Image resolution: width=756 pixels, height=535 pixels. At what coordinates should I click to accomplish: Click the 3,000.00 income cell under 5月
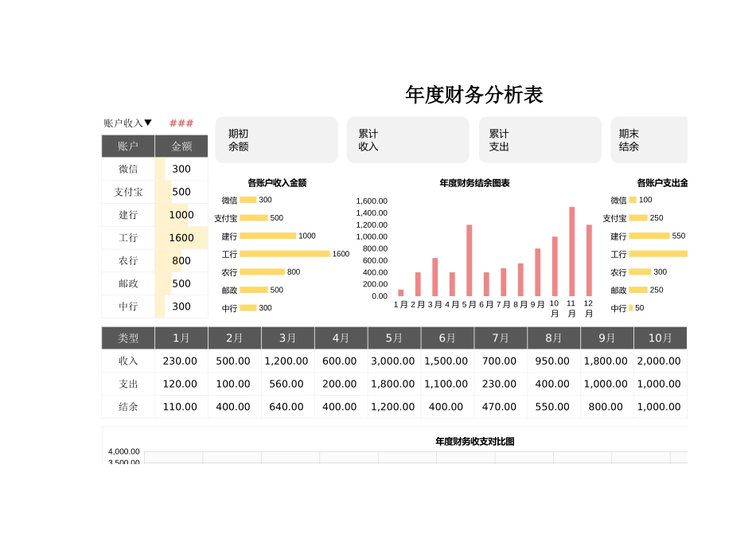(393, 360)
